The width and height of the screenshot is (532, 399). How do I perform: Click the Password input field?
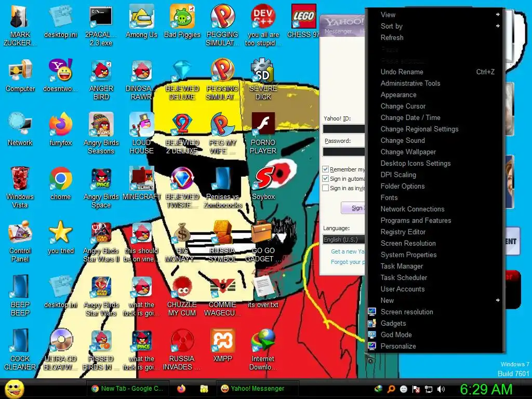344,152
